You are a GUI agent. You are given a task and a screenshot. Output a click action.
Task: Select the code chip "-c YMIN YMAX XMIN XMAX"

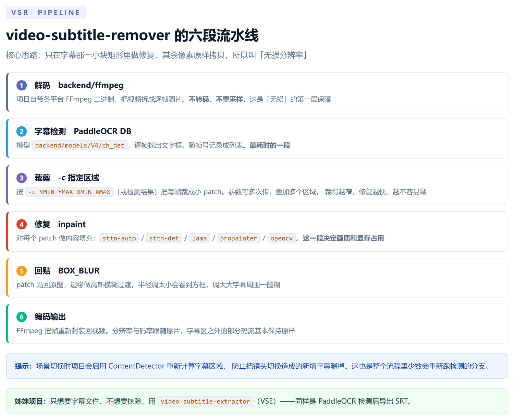pos(69,192)
